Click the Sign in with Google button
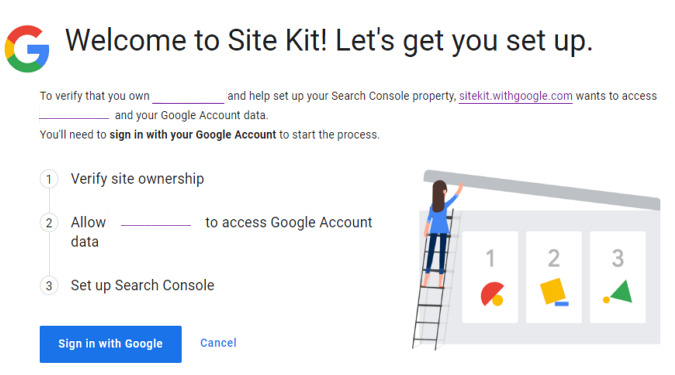675x375 pixels. pyautogui.click(x=111, y=344)
